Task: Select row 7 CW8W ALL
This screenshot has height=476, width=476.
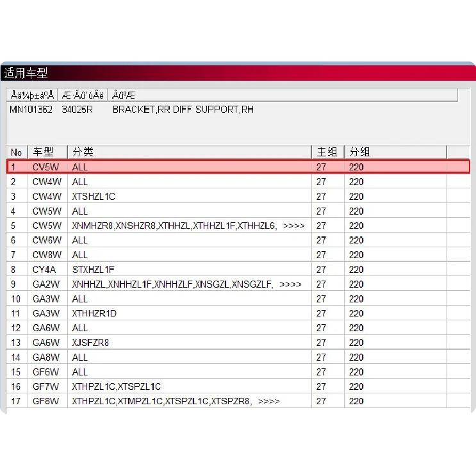Action: point(238,255)
